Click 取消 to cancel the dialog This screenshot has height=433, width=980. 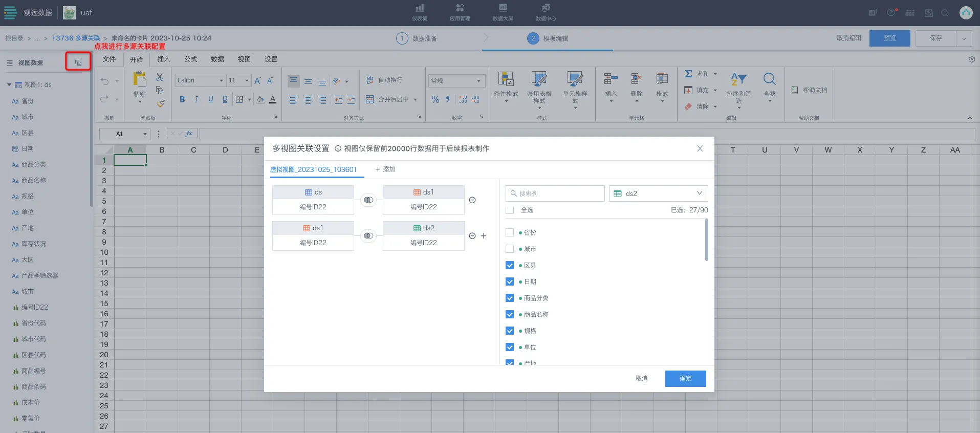[x=641, y=378]
